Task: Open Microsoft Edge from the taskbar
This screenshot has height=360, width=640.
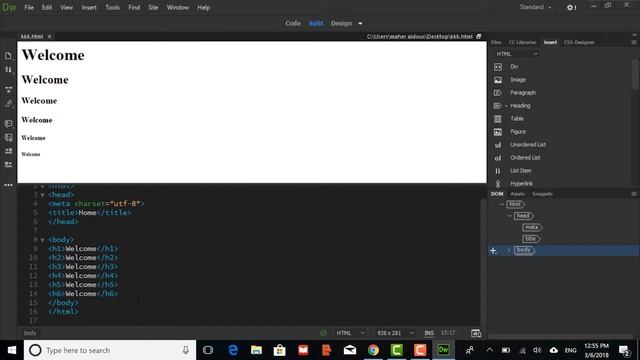Action: pos(233,350)
